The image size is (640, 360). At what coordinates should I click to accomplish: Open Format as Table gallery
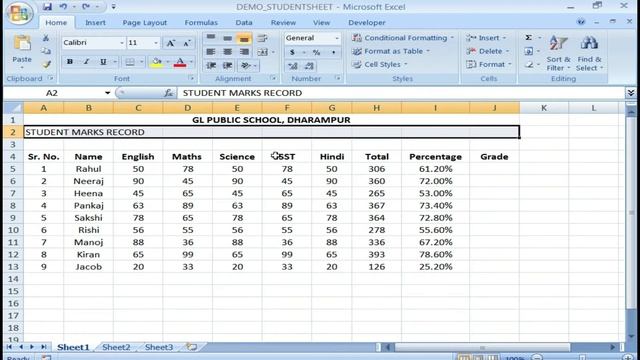[391, 51]
